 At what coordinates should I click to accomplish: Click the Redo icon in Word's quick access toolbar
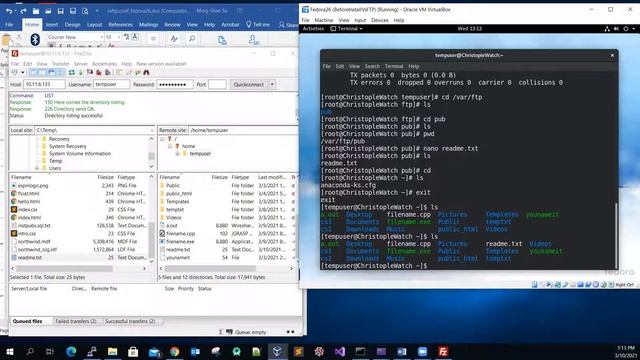pyautogui.click(x=23, y=11)
